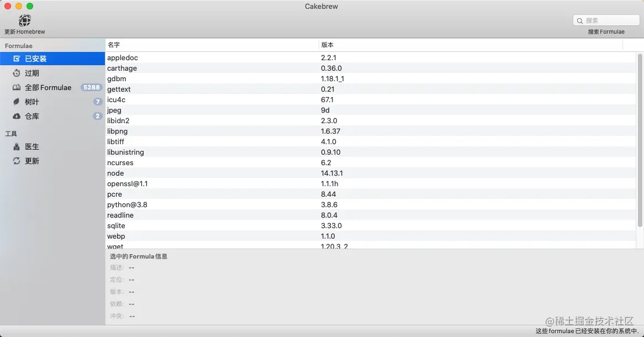Select the appledoc row

coord(371,57)
